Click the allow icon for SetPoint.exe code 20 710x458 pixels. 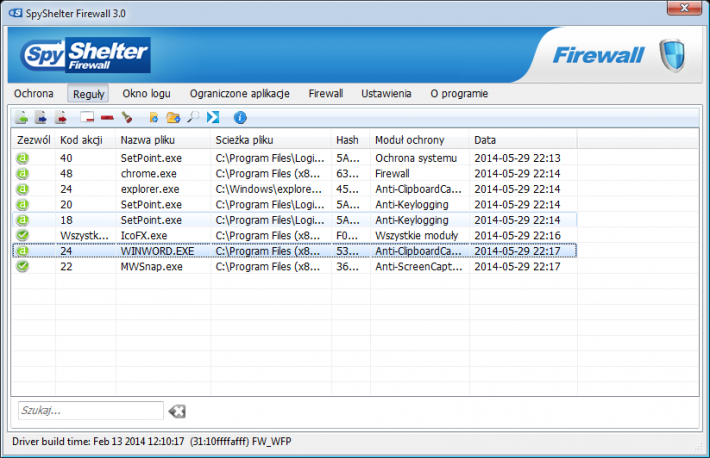click(23, 204)
